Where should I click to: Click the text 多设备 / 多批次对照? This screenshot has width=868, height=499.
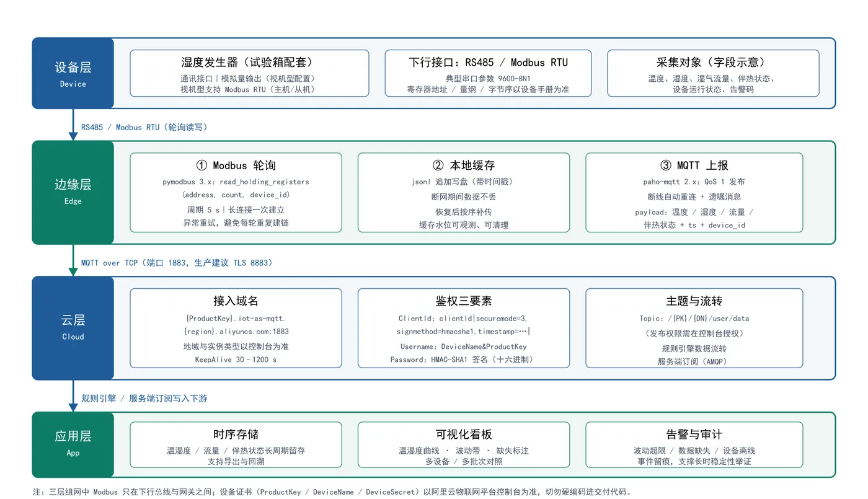[464, 461]
